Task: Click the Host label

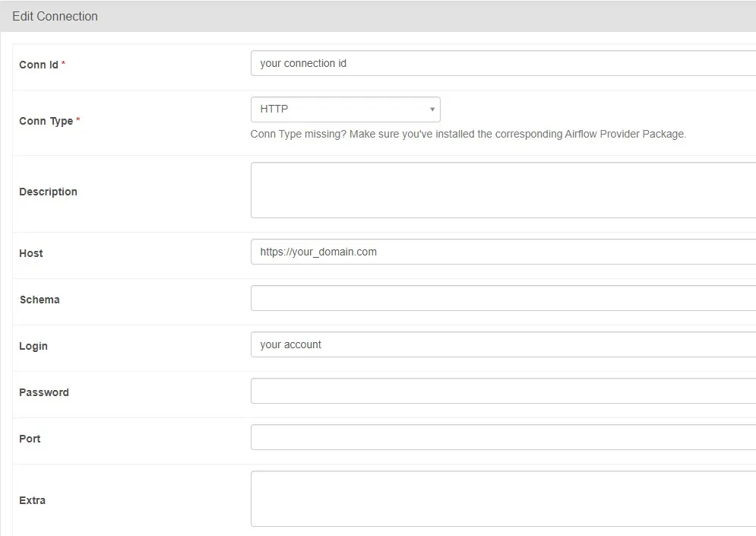Action: point(31,253)
